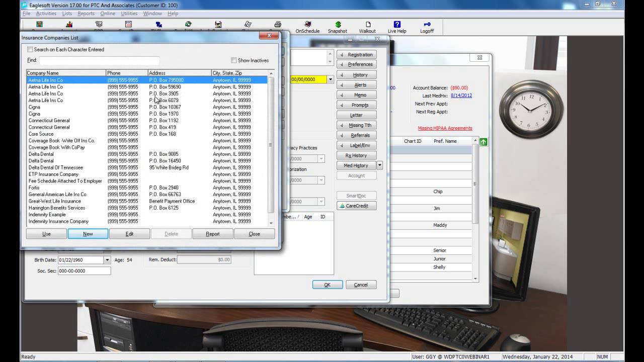Click Cancel in the patient window
The height and width of the screenshot is (362, 644).
[x=361, y=285]
